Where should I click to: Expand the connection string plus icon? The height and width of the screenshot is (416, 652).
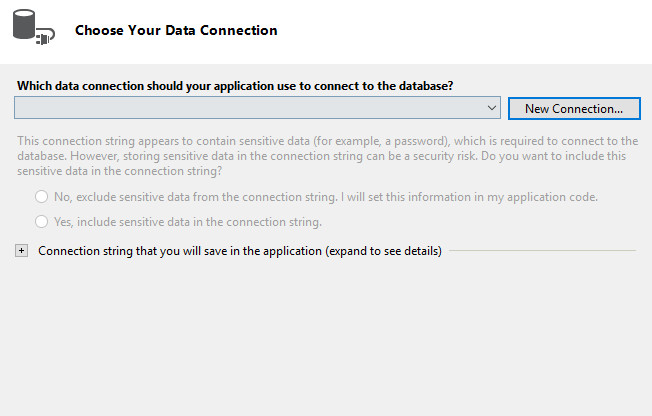coord(22,251)
